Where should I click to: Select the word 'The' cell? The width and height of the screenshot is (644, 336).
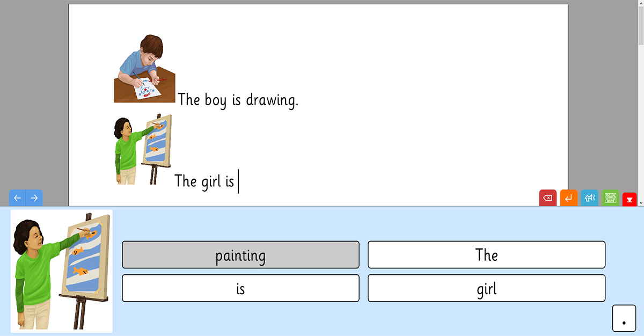click(486, 255)
